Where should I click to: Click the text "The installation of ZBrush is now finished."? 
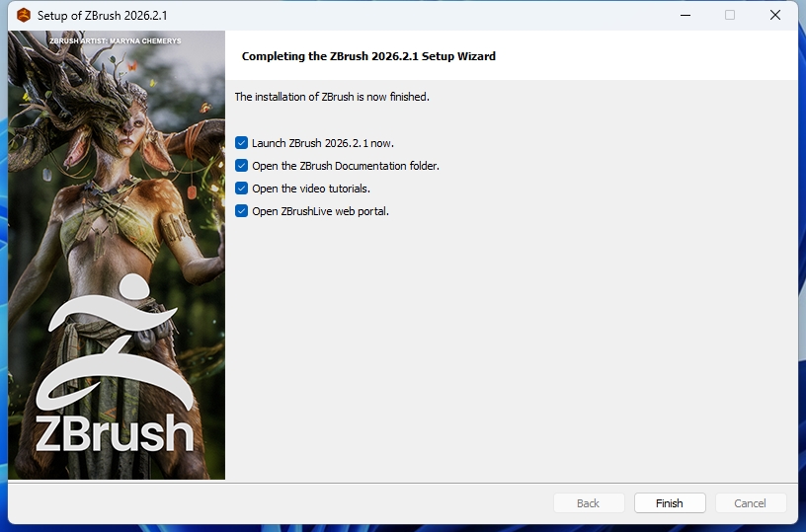[x=332, y=97]
